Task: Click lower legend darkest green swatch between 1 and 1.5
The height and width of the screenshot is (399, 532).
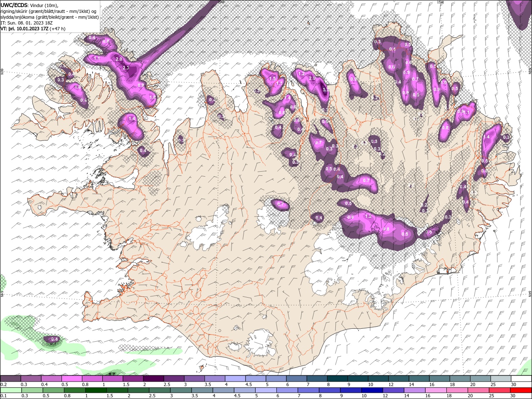Action: click(96, 390)
